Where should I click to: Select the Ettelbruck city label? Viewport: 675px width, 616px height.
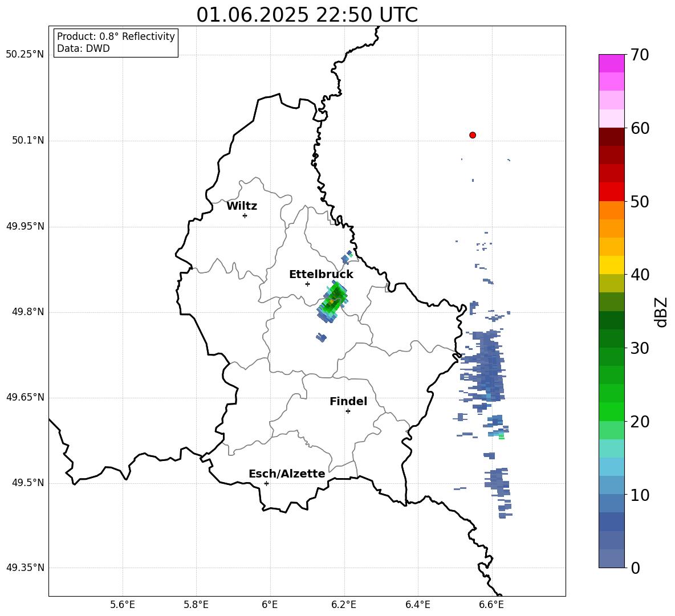click(321, 275)
